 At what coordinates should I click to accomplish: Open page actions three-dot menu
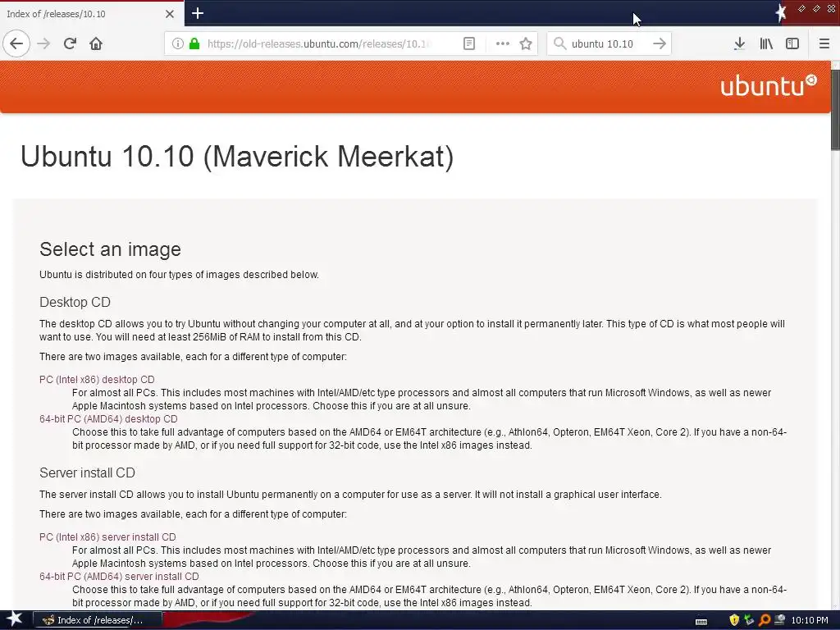click(503, 43)
